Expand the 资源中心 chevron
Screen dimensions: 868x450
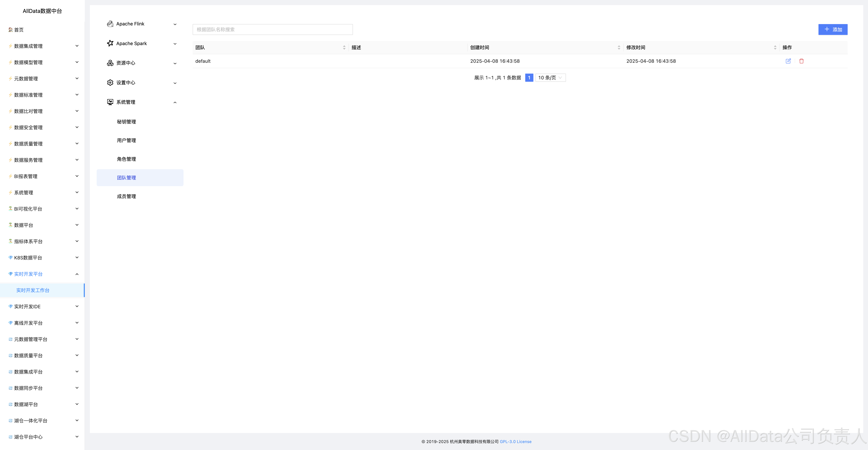[175, 63]
